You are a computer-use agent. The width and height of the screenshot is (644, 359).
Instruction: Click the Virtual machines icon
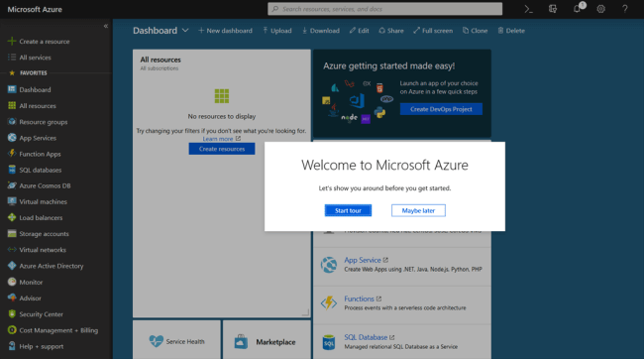[12, 201]
